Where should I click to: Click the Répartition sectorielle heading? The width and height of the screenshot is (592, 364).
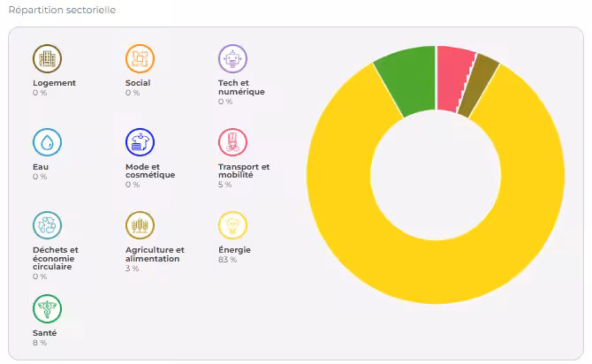[x=62, y=10]
